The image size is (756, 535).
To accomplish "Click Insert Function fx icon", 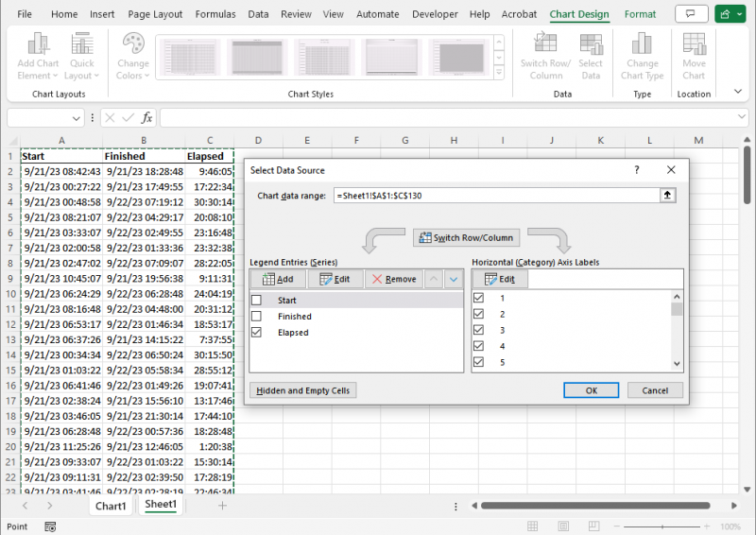I will pos(146,118).
